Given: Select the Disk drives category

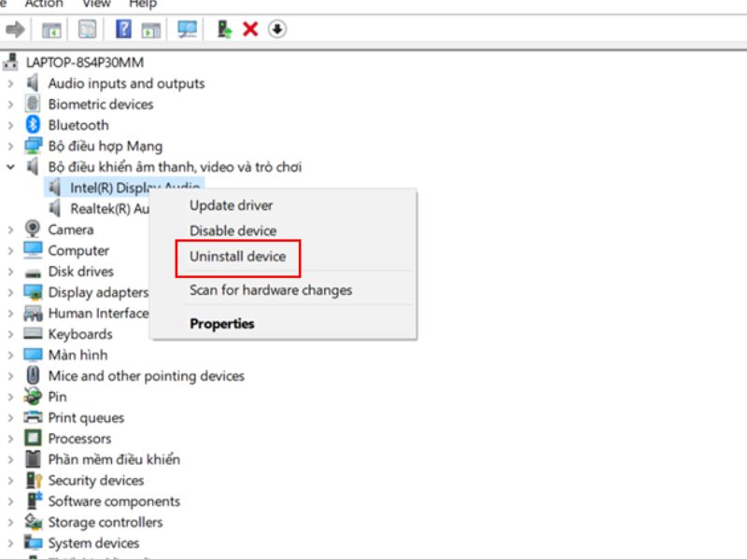Looking at the screenshot, I should tap(81, 272).
